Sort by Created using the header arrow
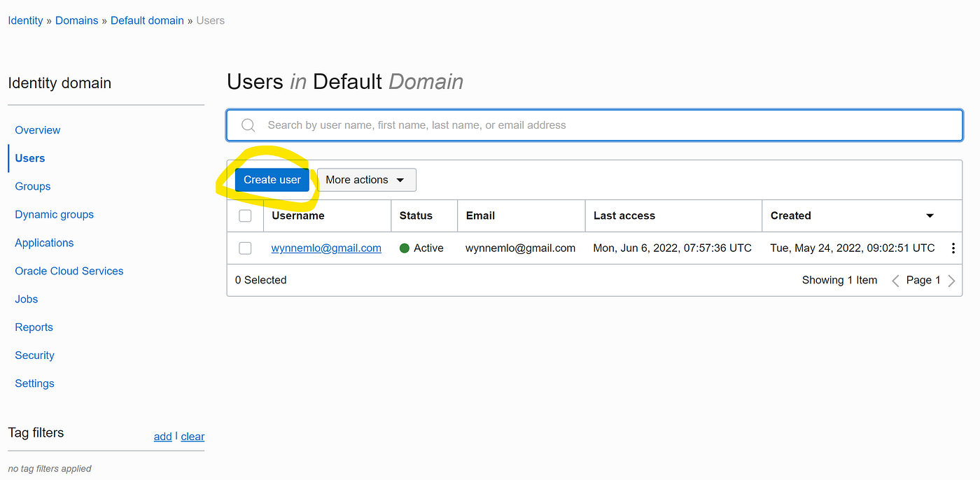The image size is (980, 480). (930, 216)
